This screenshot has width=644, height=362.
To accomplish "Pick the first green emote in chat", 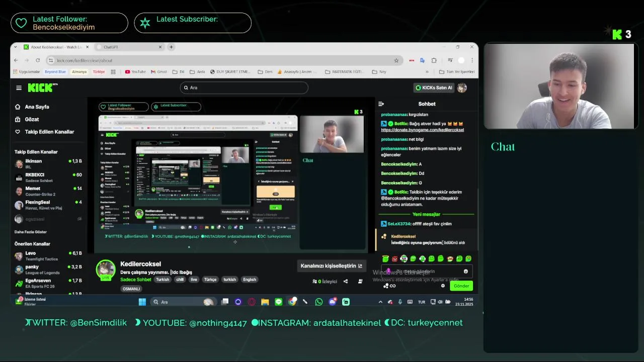I will pyautogui.click(x=385, y=258).
